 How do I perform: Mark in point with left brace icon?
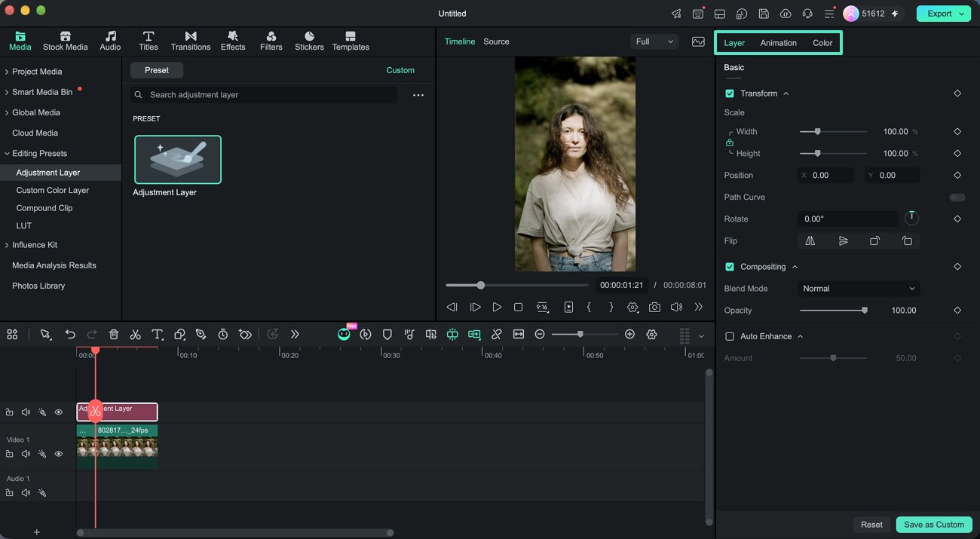[x=589, y=307]
